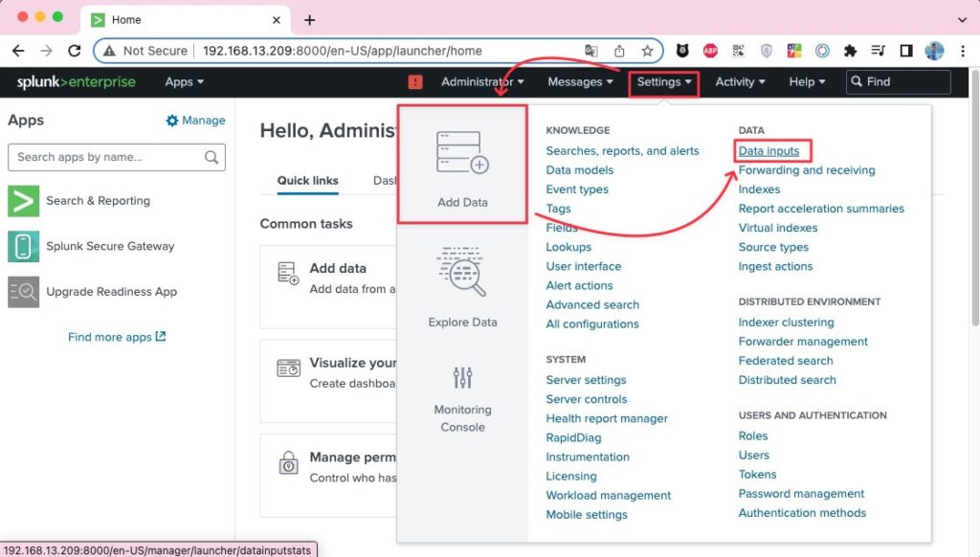Image resolution: width=980 pixels, height=557 pixels.
Task: Open Data models
Action: (x=579, y=170)
